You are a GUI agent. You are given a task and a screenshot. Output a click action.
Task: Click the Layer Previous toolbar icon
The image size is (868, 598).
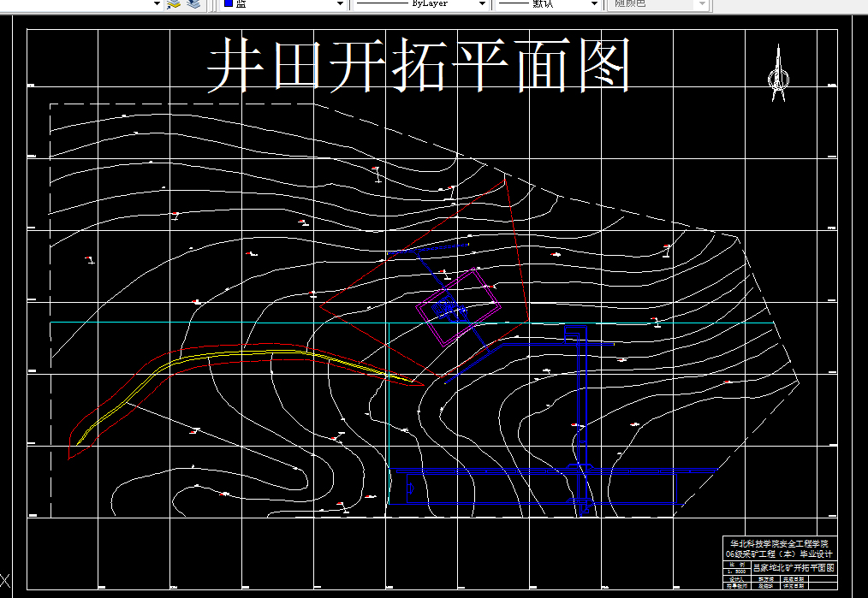point(193,5)
